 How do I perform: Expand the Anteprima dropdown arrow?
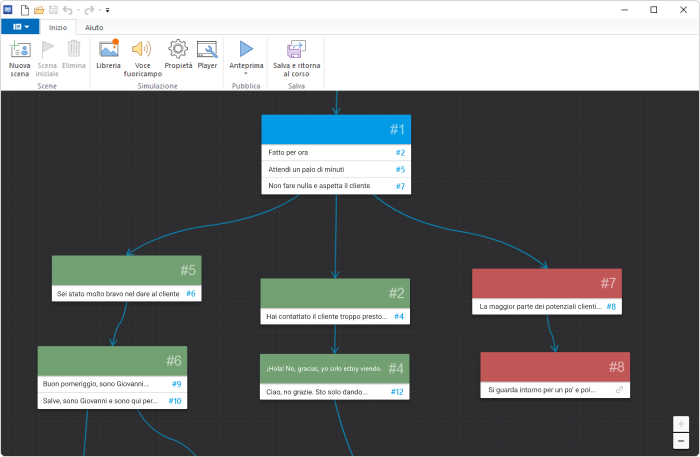coord(246,73)
